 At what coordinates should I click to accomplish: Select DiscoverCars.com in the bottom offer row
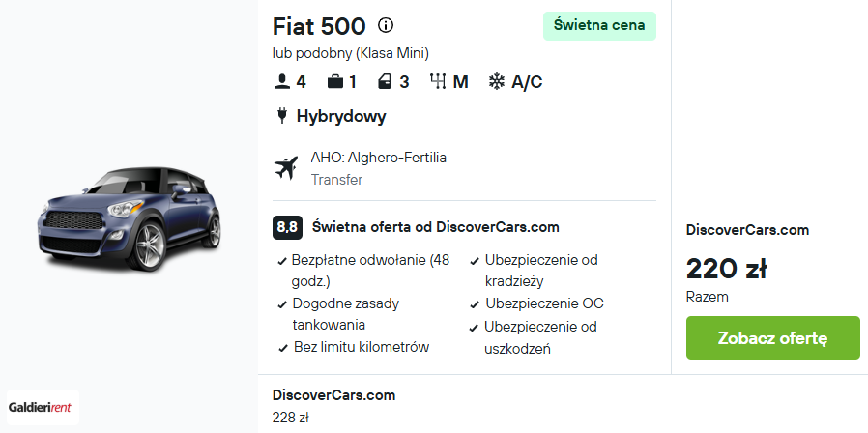(x=333, y=395)
